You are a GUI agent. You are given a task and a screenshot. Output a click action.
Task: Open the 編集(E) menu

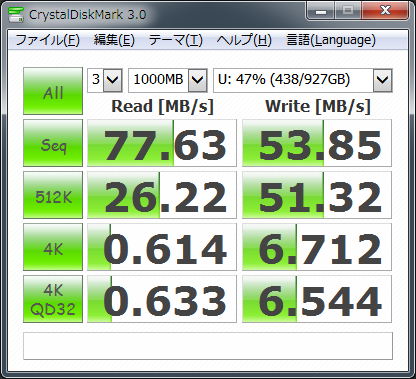coord(114,40)
